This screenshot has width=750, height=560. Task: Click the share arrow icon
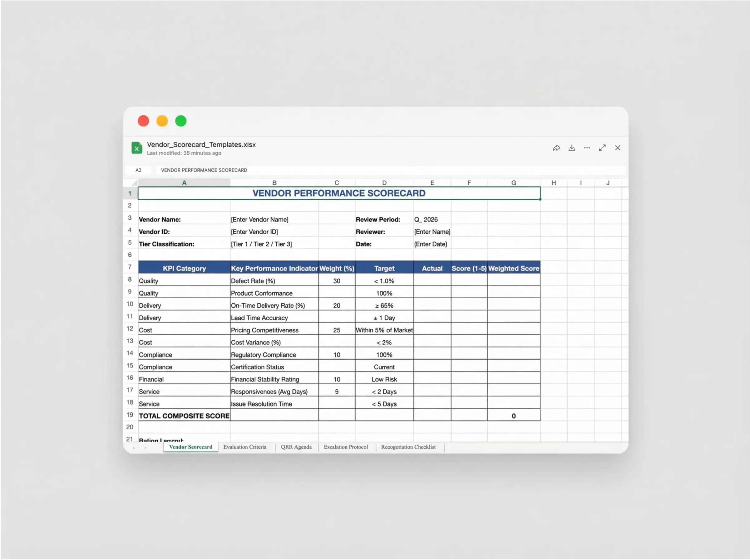556,148
